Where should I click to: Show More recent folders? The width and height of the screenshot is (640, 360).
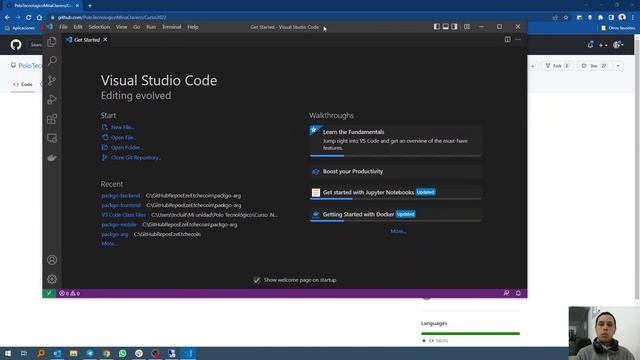(x=109, y=244)
